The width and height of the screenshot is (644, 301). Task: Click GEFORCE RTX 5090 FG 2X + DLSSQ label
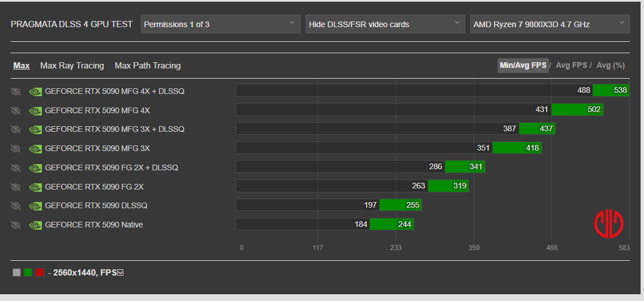pos(111,167)
